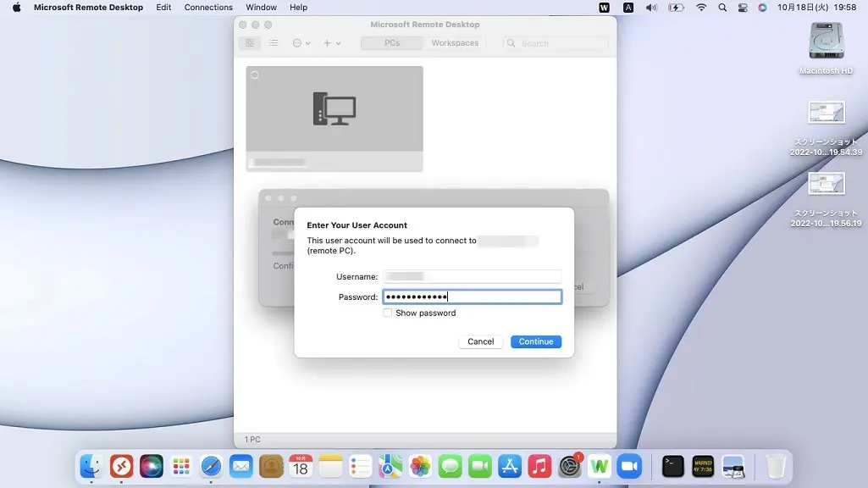Cancel the user account dialog
The height and width of the screenshot is (488, 868).
click(x=480, y=341)
